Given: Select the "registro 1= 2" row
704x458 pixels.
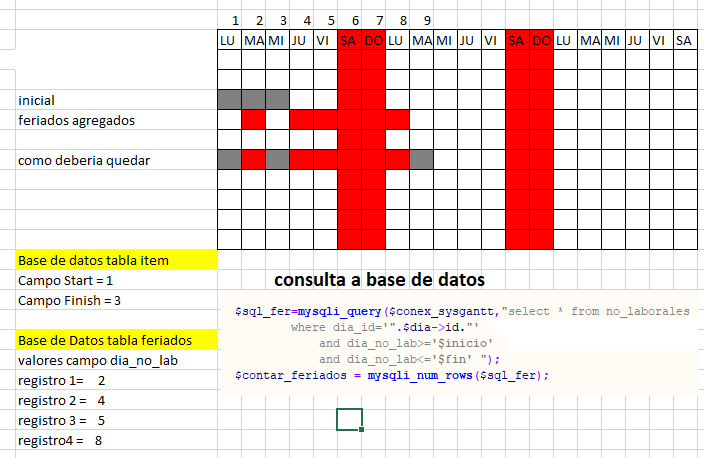Looking at the screenshot, I should (x=116, y=380).
